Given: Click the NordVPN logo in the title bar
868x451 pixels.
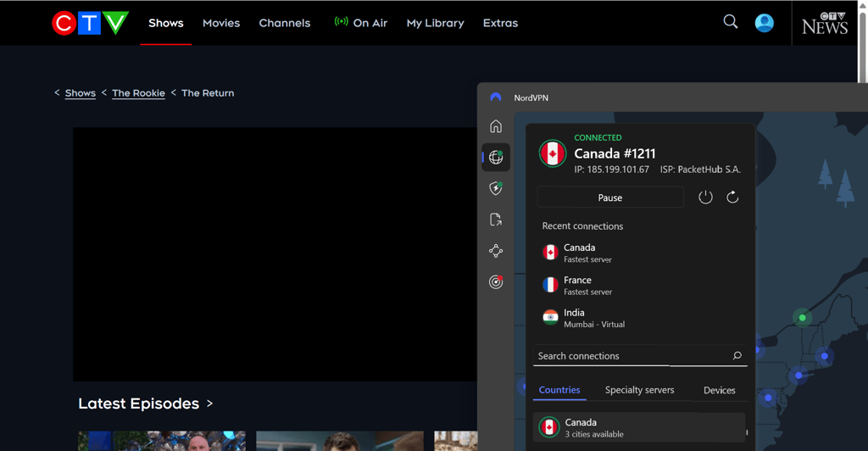Looking at the screenshot, I should click(495, 97).
